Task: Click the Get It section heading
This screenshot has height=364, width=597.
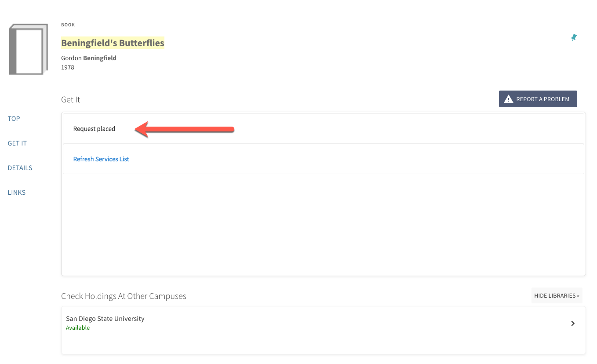Action: pyautogui.click(x=71, y=100)
